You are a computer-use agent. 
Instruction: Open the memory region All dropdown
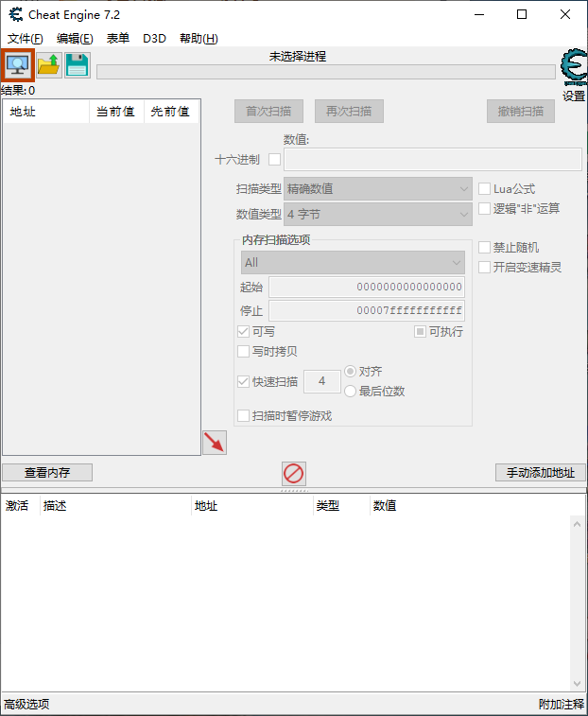pos(353,263)
